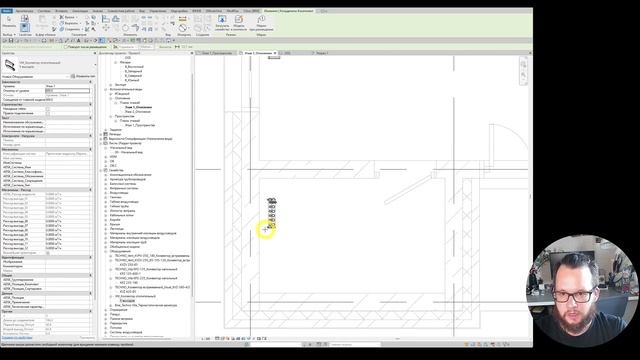Select the Rotate tool in Modify panel
Image resolution: width=640 pixels, height=360 pixels.
pyautogui.click(x=125, y=28)
